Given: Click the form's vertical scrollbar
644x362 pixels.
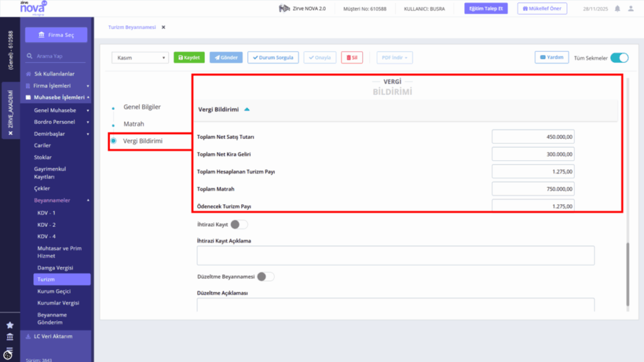Looking at the screenshot, I should (628, 274).
